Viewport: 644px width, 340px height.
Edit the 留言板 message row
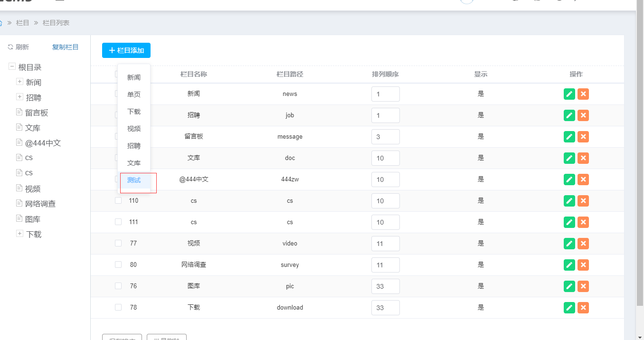click(x=569, y=137)
